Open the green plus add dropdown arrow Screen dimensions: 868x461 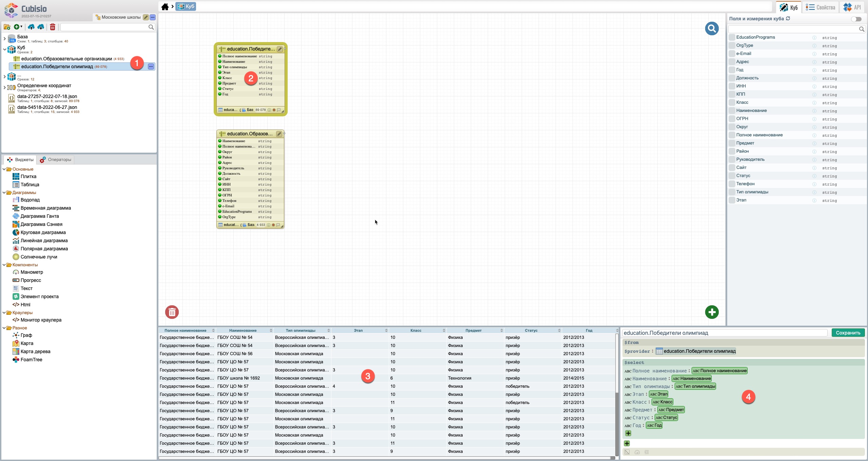click(x=21, y=26)
